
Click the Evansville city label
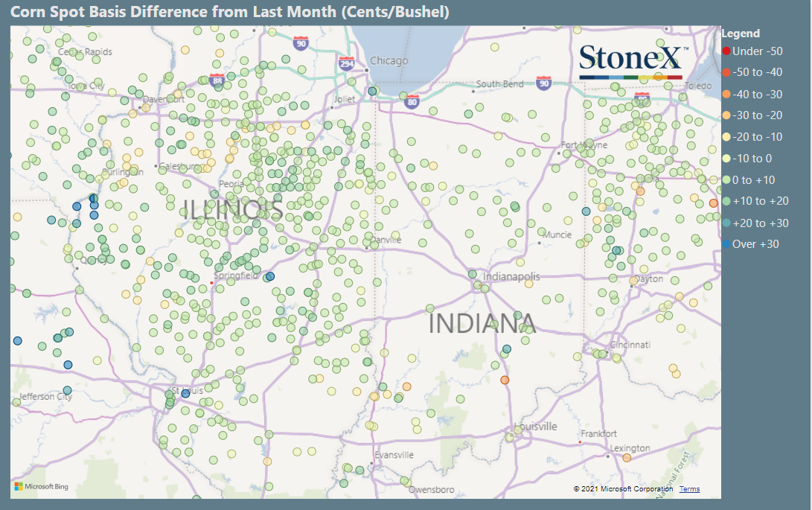(x=394, y=455)
